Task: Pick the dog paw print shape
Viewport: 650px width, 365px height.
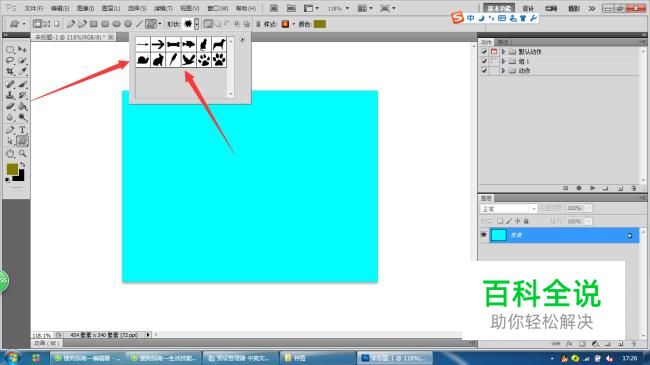Action: 219,60
